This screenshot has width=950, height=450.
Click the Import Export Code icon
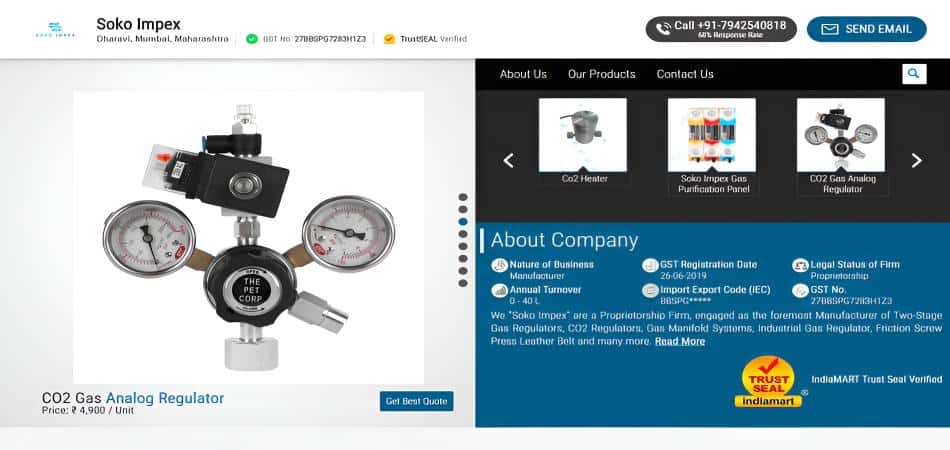(x=650, y=291)
